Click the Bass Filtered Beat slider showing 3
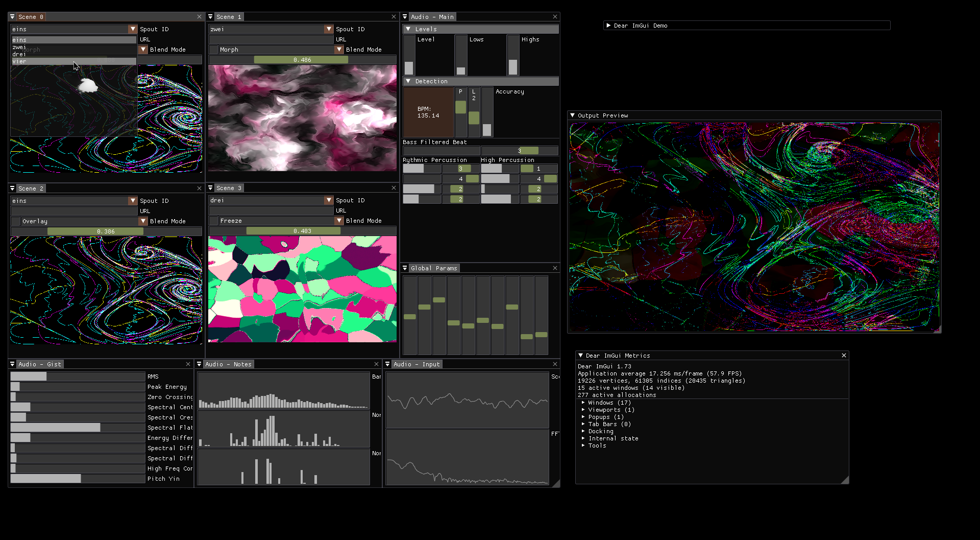 (519, 151)
